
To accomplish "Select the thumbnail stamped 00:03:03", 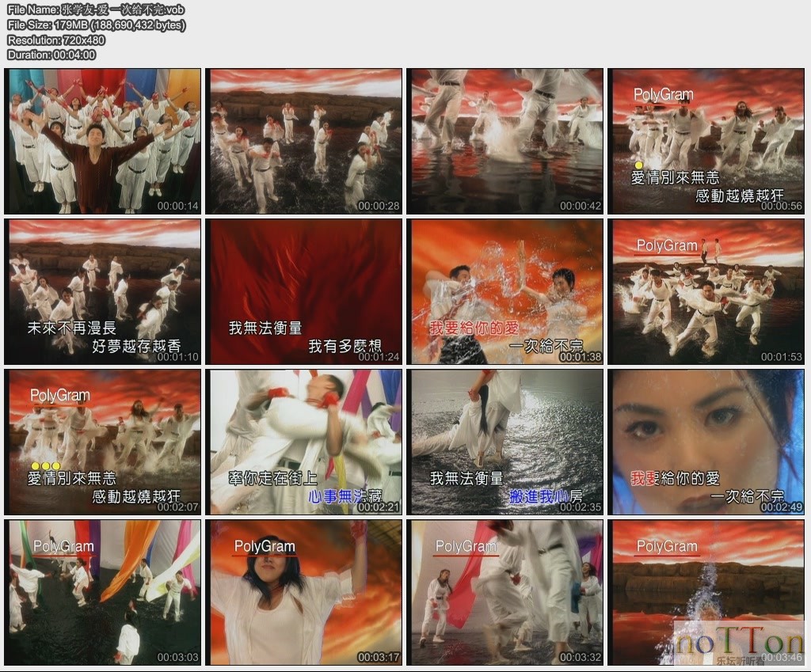I will click(102, 592).
